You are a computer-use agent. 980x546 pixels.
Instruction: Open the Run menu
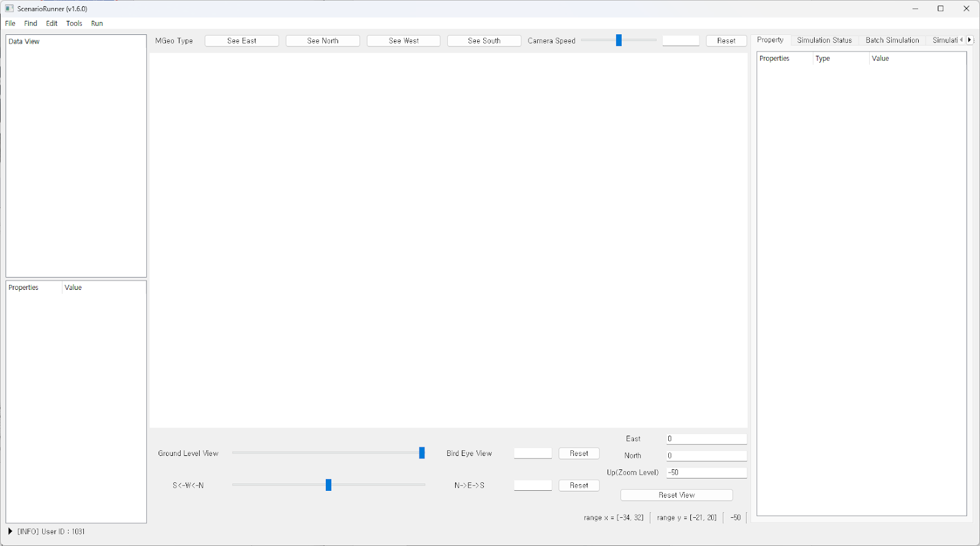coord(97,23)
